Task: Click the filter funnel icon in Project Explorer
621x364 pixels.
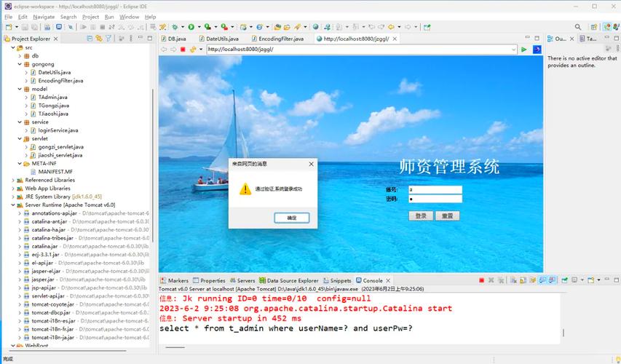Action: (108, 39)
